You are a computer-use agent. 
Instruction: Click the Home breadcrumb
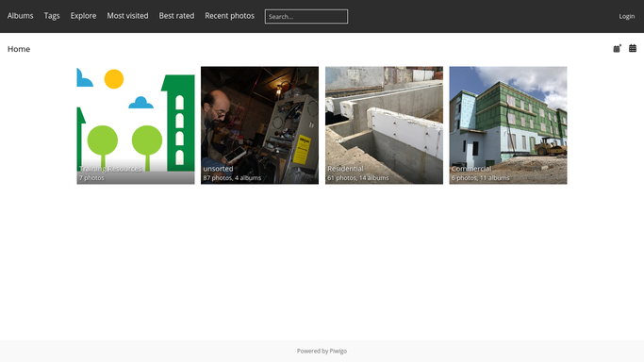click(19, 49)
